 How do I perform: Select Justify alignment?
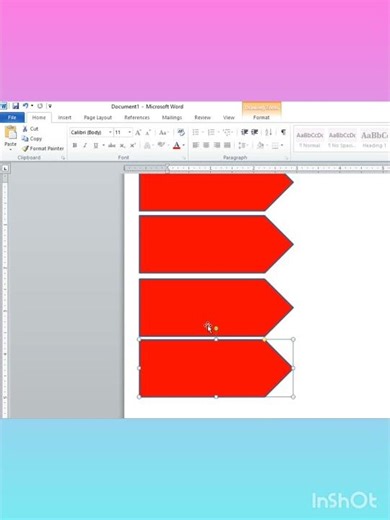pos(227,145)
